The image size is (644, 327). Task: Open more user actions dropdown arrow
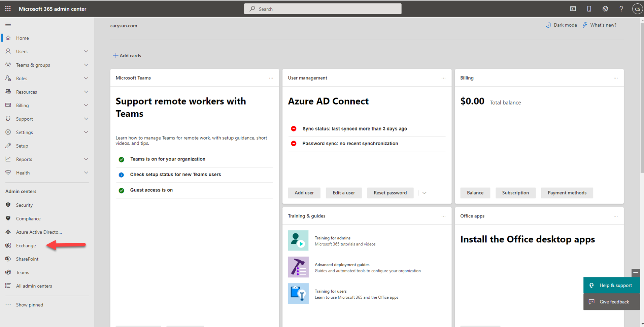(x=424, y=193)
